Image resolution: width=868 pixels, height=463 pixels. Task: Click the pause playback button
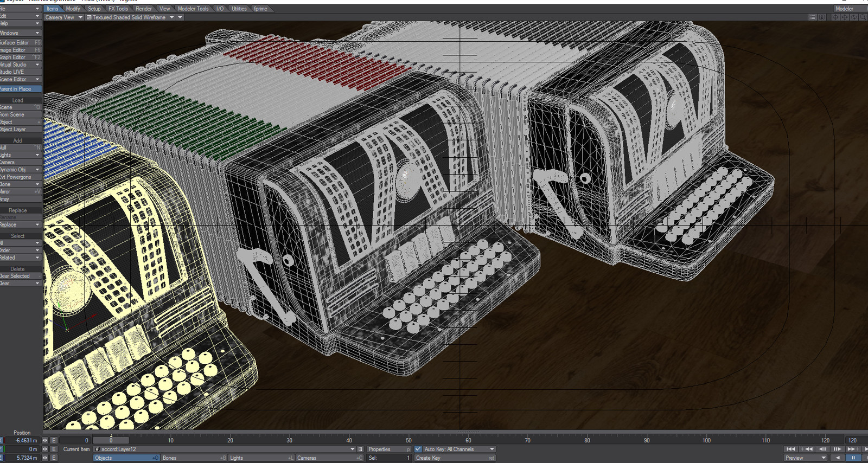(853, 458)
